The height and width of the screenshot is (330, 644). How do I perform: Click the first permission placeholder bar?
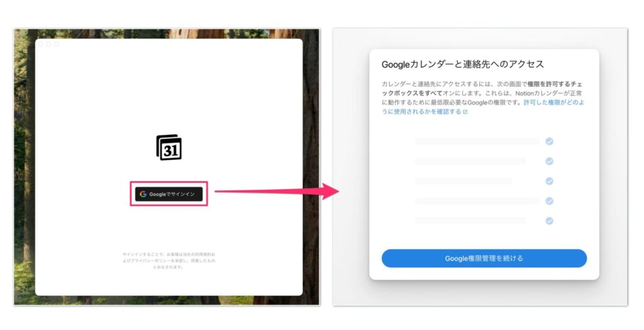point(477,141)
